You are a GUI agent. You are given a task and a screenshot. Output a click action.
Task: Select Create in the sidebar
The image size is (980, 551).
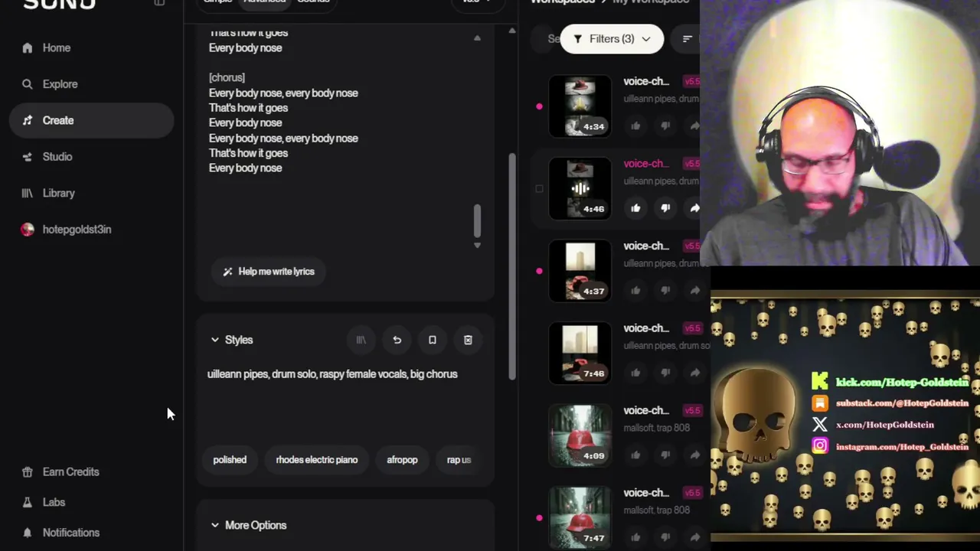pyautogui.click(x=91, y=120)
